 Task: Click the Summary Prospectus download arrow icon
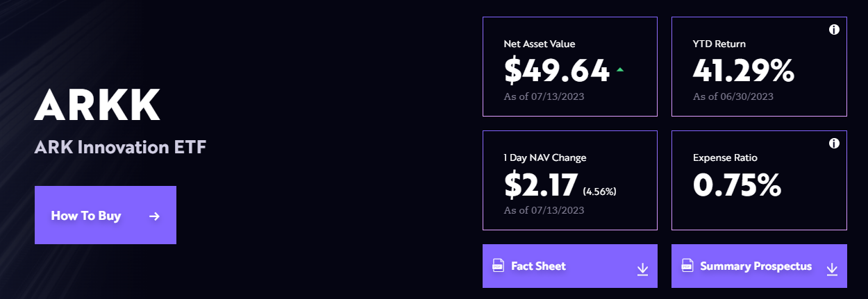832,269
